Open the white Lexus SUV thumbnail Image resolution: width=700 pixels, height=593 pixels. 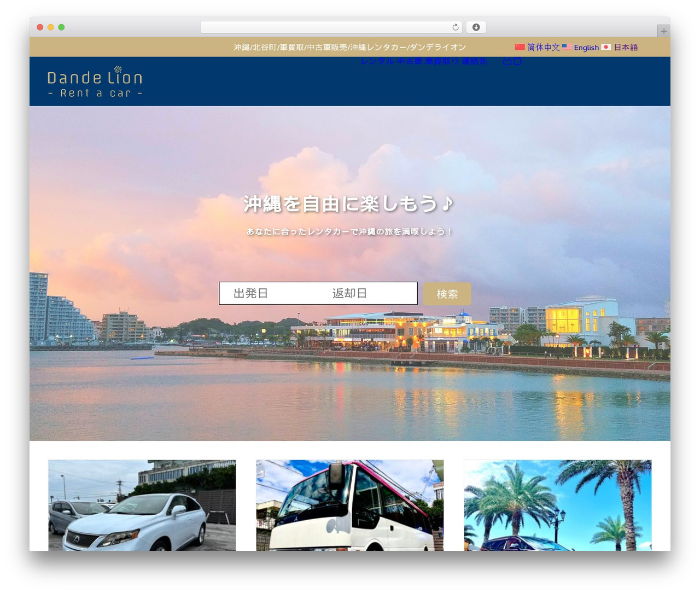click(142, 505)
